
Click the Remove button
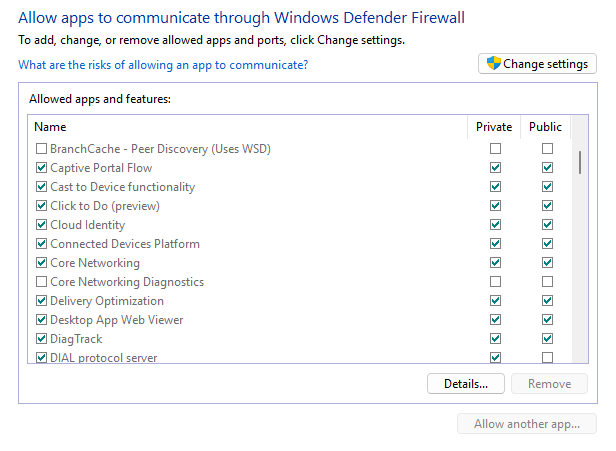(549, 383)
